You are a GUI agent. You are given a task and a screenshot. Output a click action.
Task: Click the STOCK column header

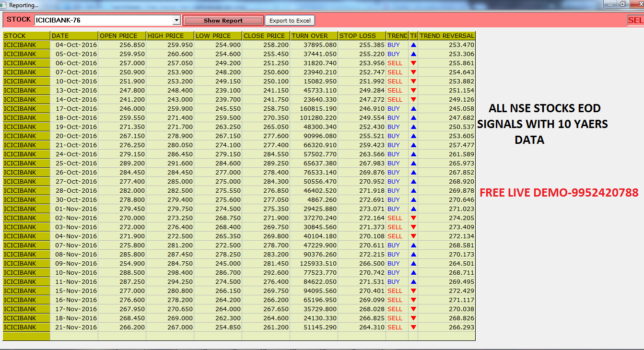pos(26,36)
